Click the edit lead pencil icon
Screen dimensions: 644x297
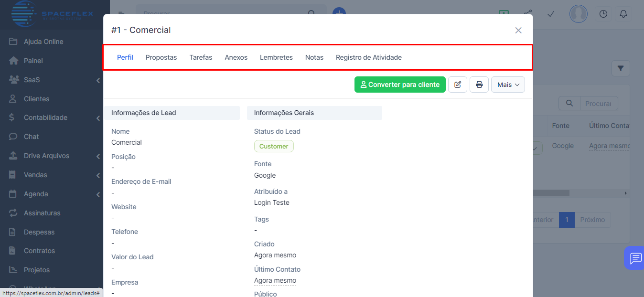coord(458,85)
